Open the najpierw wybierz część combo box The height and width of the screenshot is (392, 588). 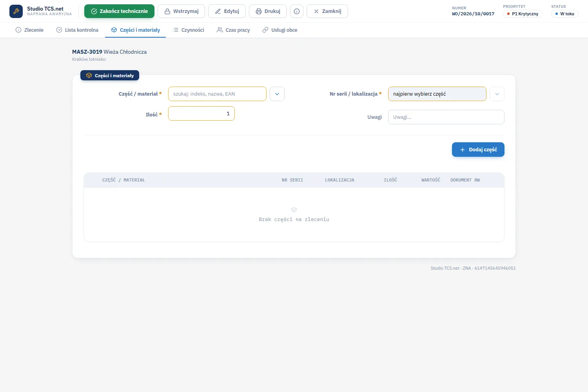click(437, 94)
